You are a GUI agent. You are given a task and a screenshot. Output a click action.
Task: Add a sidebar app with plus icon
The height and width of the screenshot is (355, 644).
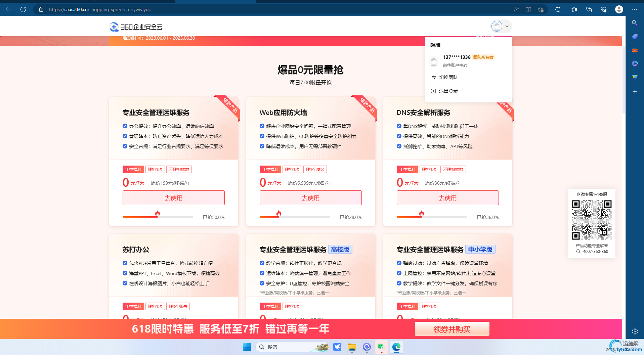point(635,91)
